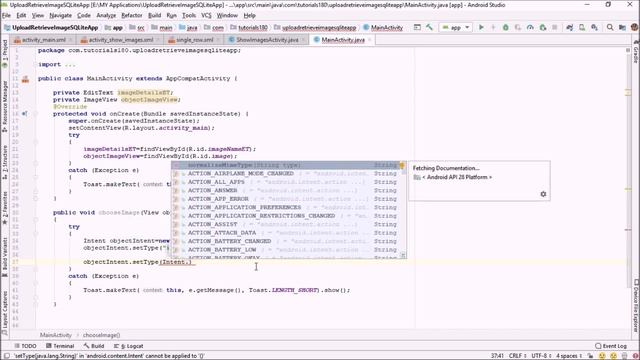Click the yellow lightbulb in the completion popup
This screenshot has width=640, height=360.
402,165
